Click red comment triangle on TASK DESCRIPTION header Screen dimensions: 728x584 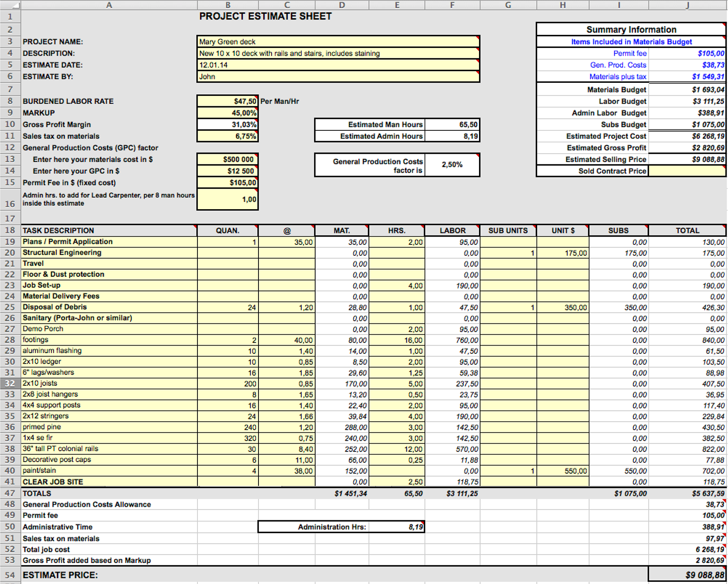coord(195,227)
